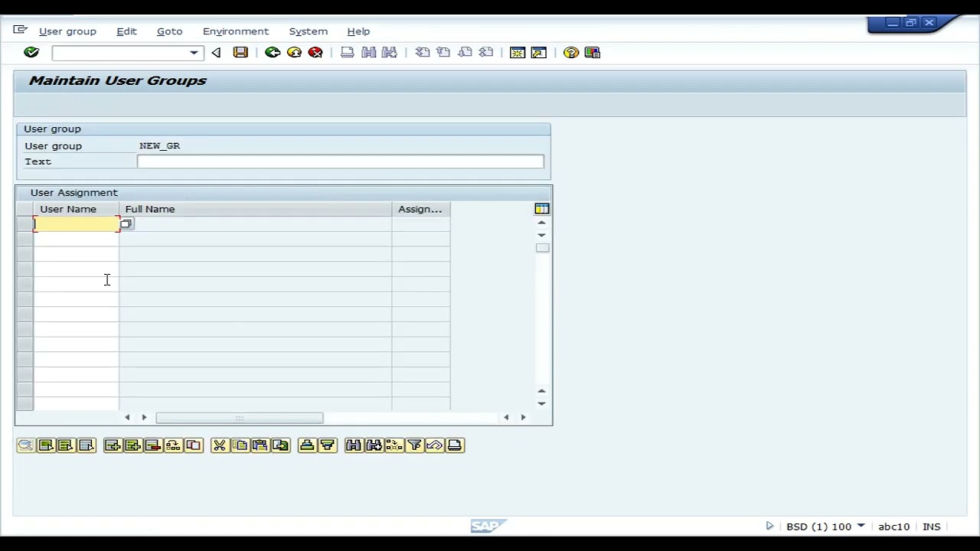
Task: Open the Help menu
Action: click(x=358, y=31)
